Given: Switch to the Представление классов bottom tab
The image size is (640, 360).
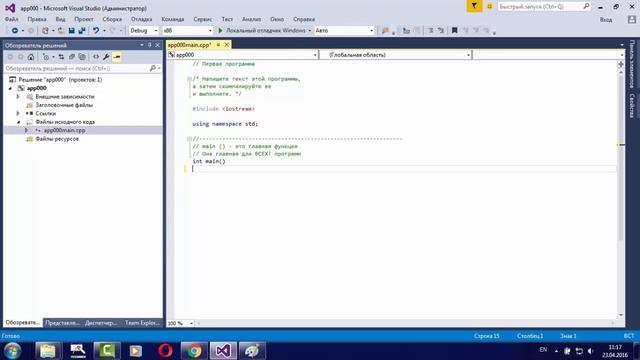Looking at the screenshot, I should tap(62, 323).
